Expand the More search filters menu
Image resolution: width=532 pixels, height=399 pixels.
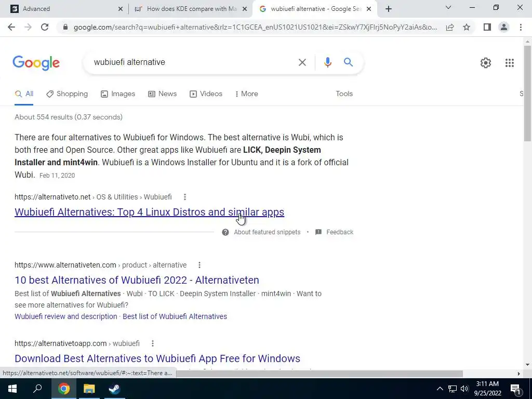[247, 94]
